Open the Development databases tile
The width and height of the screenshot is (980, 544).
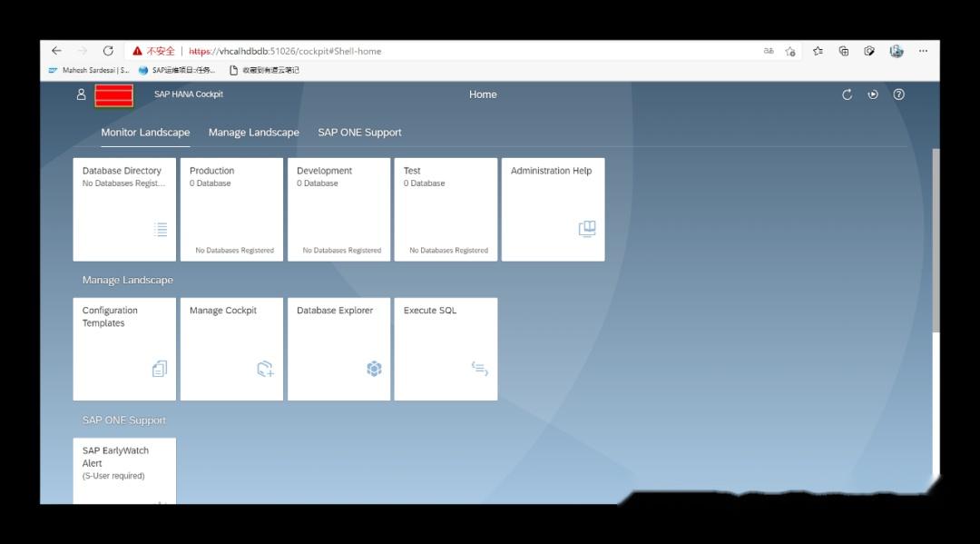pyautogui.click(x=338, y=210)
